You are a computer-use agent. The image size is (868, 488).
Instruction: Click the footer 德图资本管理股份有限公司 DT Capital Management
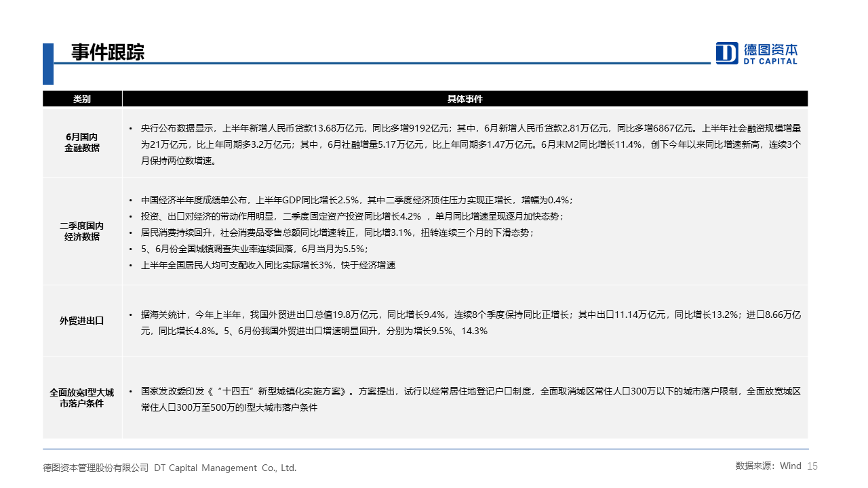[170, 468]
